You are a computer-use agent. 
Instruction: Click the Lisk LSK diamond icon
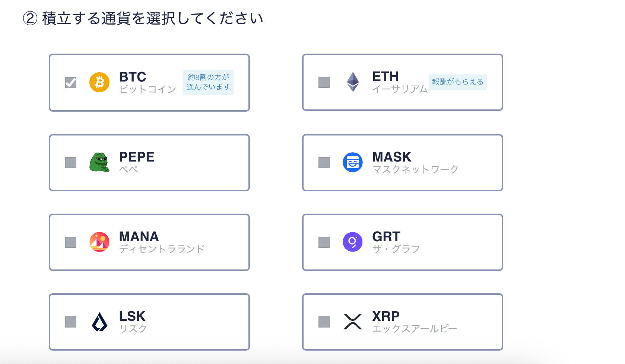99,322
